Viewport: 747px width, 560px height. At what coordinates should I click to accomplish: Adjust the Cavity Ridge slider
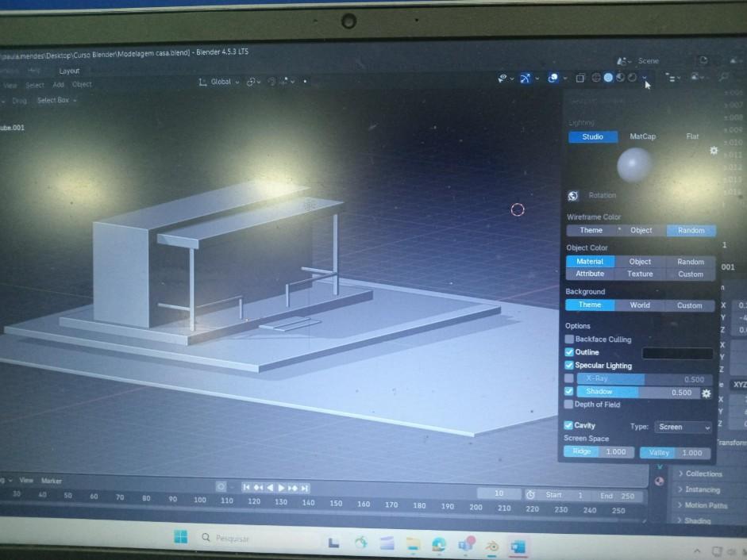click(599, 451)
